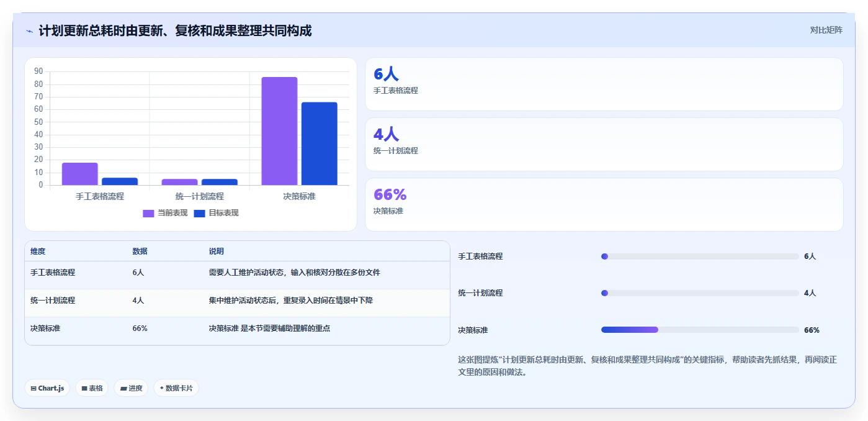
Task: Click the 维度 column header
Action: click(x=38, y=251)
